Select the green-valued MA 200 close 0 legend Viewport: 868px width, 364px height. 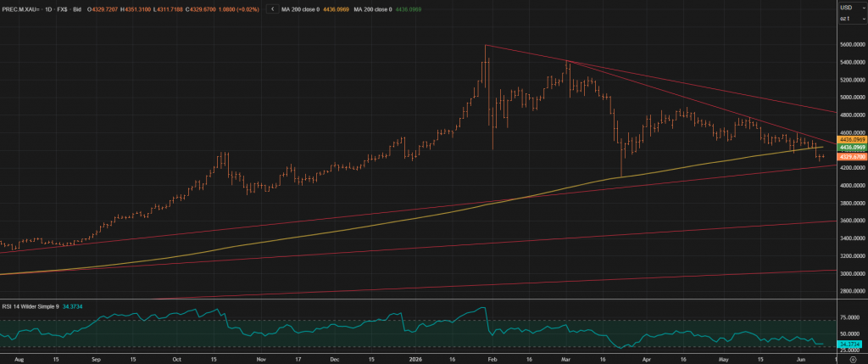pos(373,9)
